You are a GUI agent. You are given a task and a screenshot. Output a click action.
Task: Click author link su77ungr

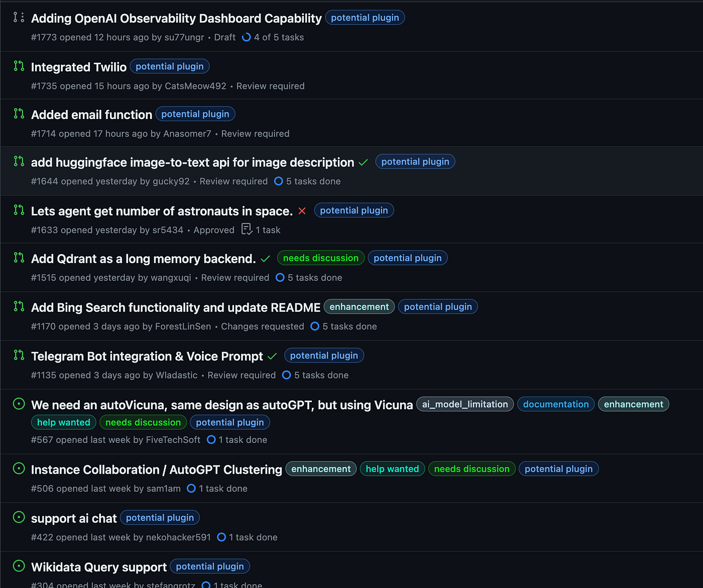click(184, 37)
